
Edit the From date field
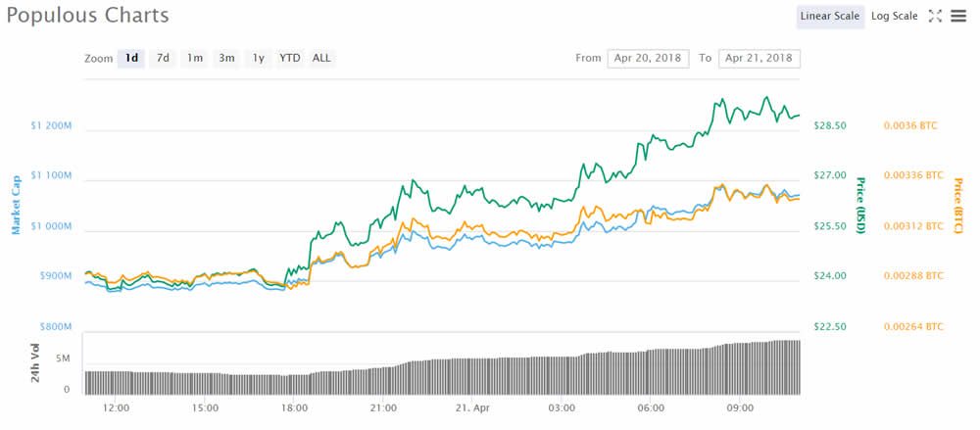[648, 58]
